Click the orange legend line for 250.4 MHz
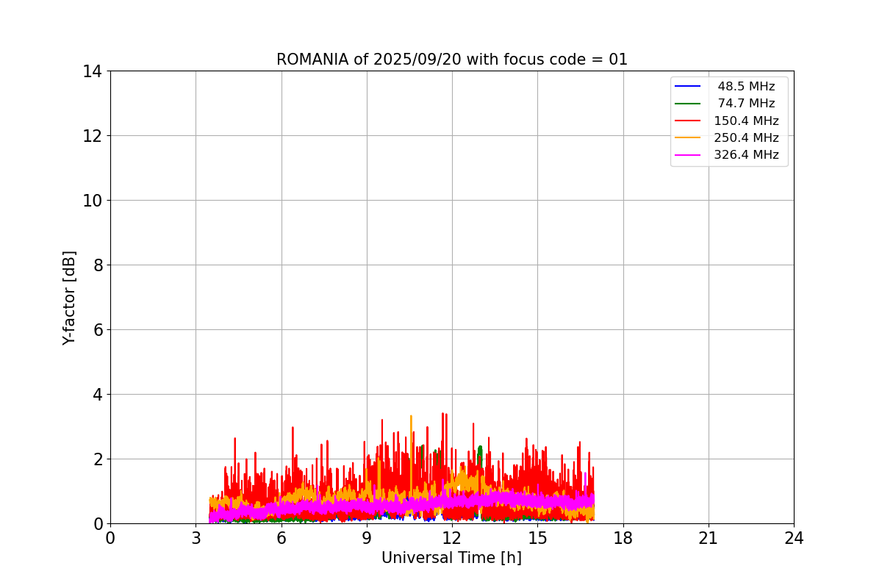 (687, 137)
